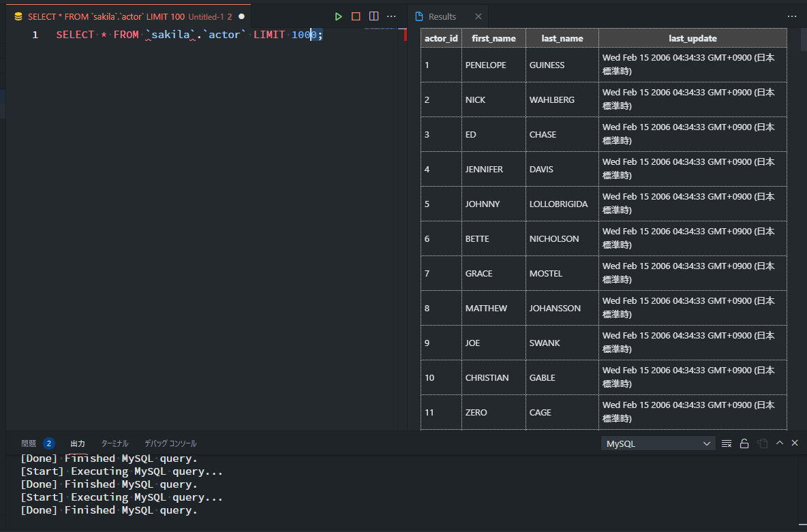Click the last_name column header

point(562,38)
